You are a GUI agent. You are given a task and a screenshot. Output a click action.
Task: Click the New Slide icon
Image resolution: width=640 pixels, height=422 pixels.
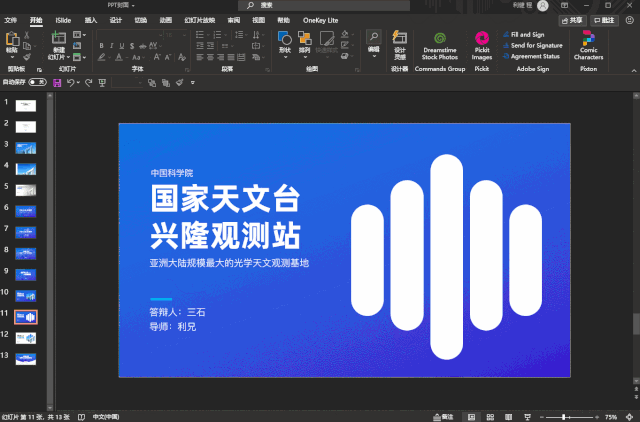pos(59,38)
